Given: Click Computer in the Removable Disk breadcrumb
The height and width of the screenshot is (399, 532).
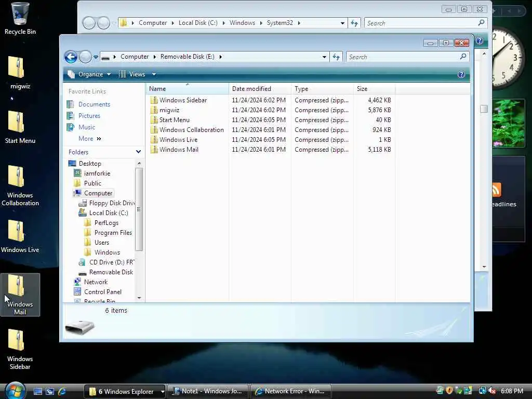Looking at the screenshot, I should 135,57.
